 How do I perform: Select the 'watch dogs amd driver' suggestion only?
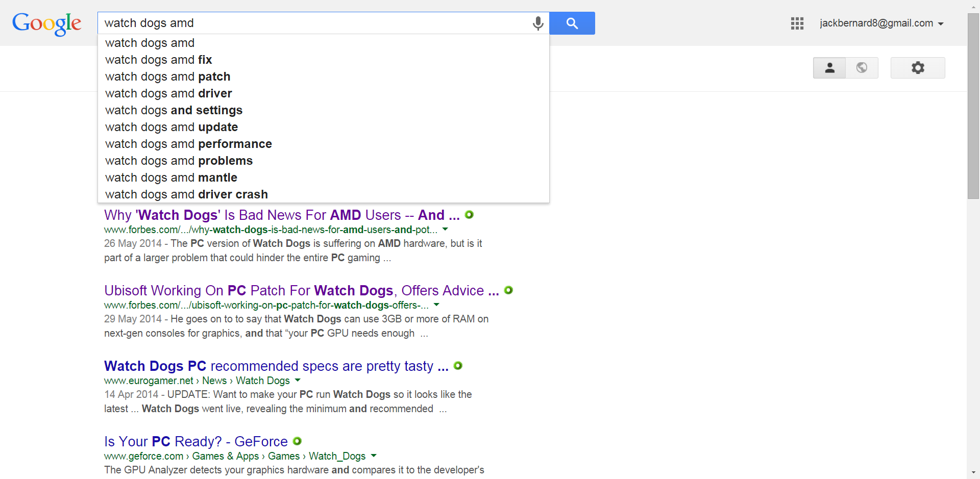point(324,93)
